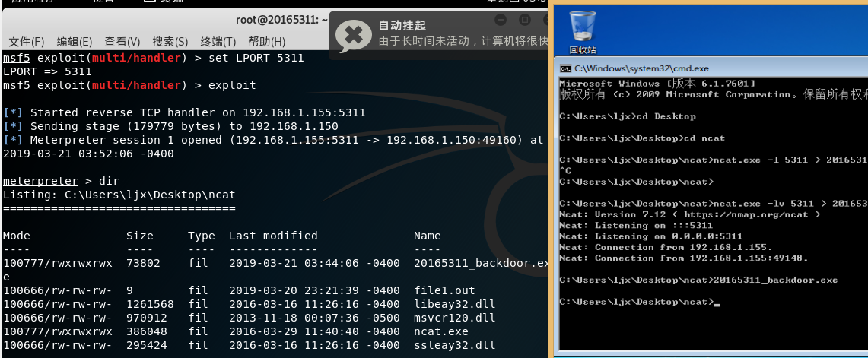Viewport: 868px width, 358px height.
Task: Click 'cd Desktop' line in cmd window
Action: [x=628, y=116]
